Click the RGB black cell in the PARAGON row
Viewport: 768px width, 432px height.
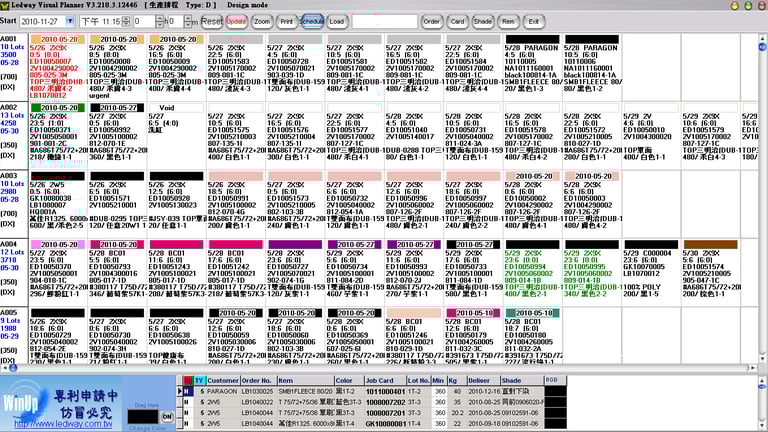point(555,392)
